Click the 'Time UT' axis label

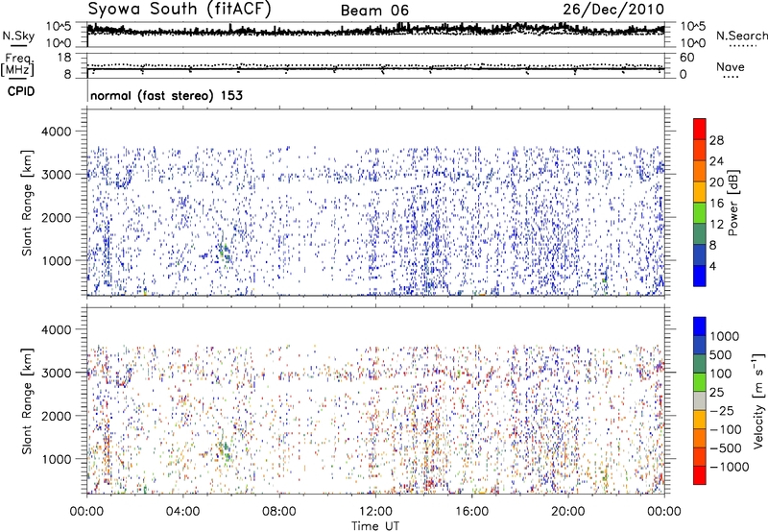point(375,526)
